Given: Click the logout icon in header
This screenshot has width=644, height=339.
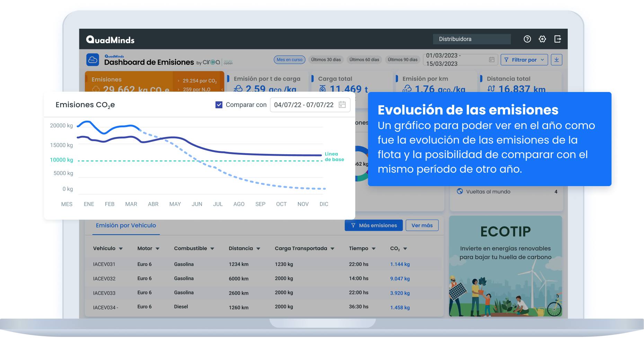Looking at the screenshot, I should (557, 39).
